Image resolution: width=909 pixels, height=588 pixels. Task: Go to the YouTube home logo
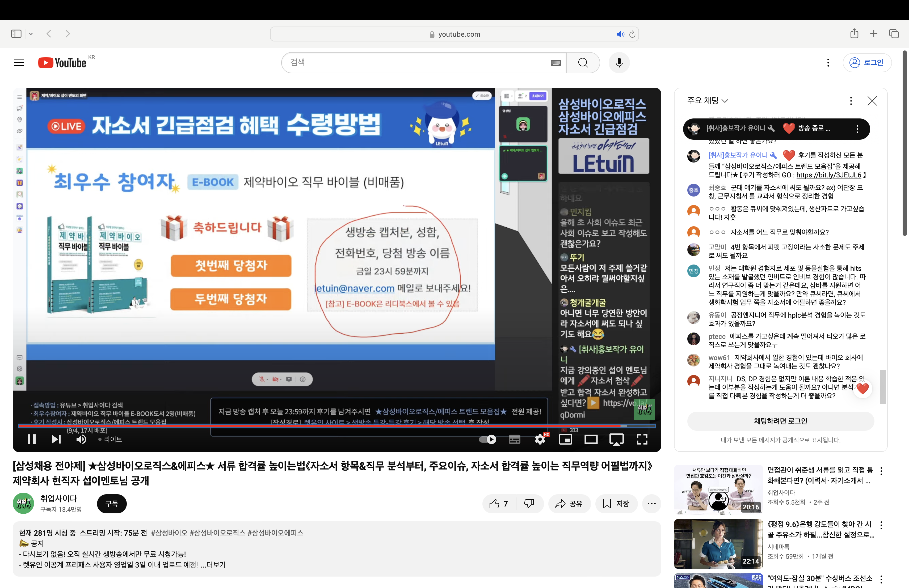(x=62, y=63)
